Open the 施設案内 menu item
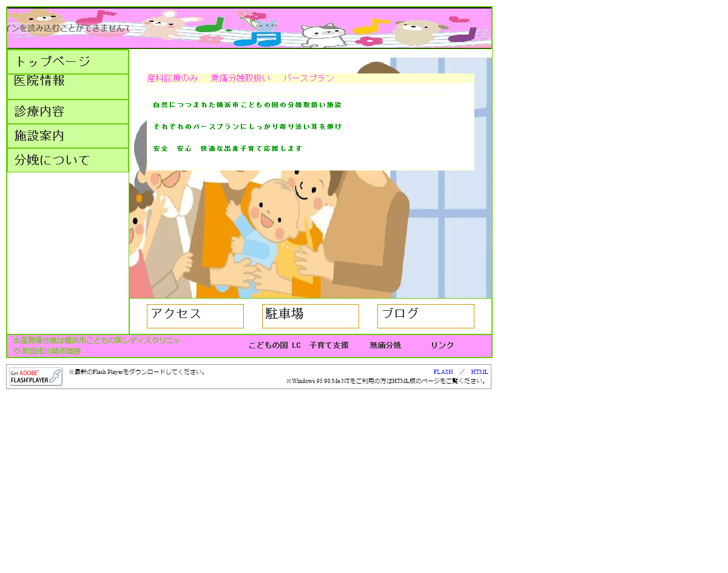This screenshot has height=573, width=728. pyautogui.click(x=68, y=136)
